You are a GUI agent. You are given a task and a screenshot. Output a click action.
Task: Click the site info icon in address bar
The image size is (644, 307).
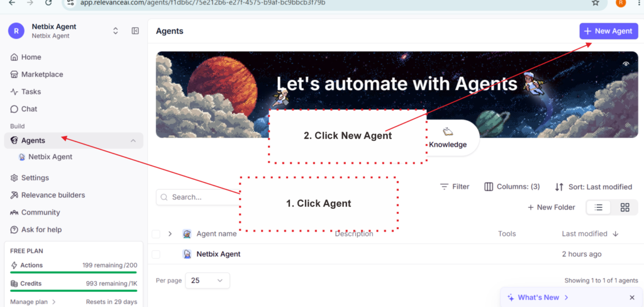[70, 3]
